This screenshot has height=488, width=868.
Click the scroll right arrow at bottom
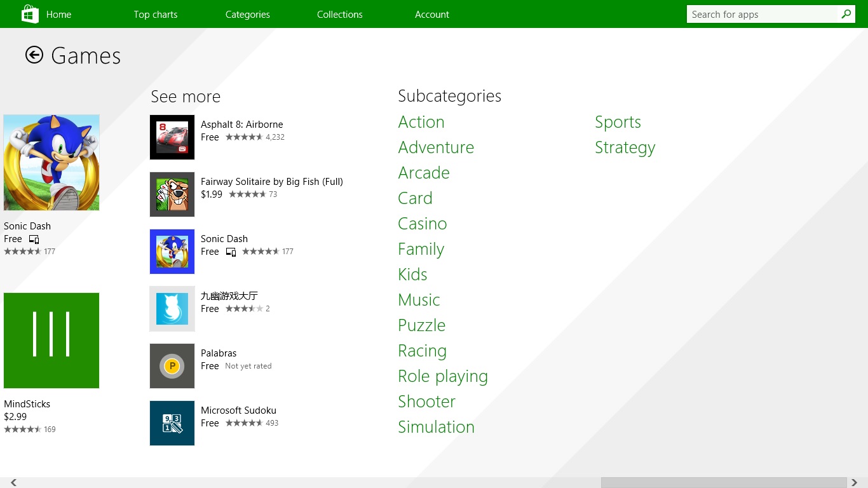coord(855,483)
